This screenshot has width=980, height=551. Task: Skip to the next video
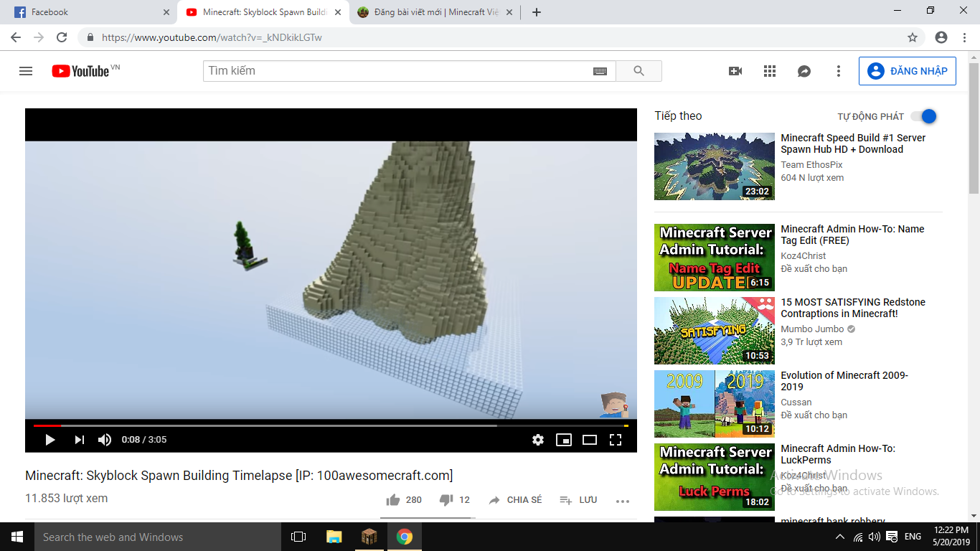79,440
